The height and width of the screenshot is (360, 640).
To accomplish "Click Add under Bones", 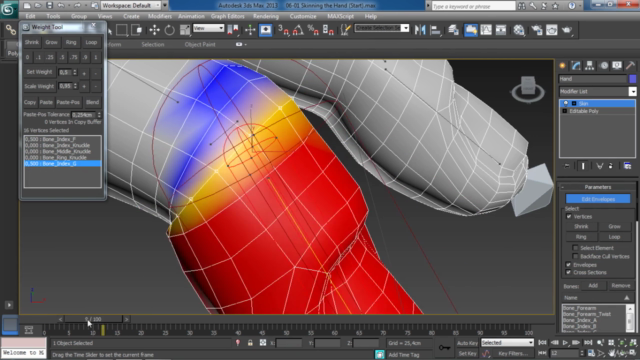I will point(593,286).
